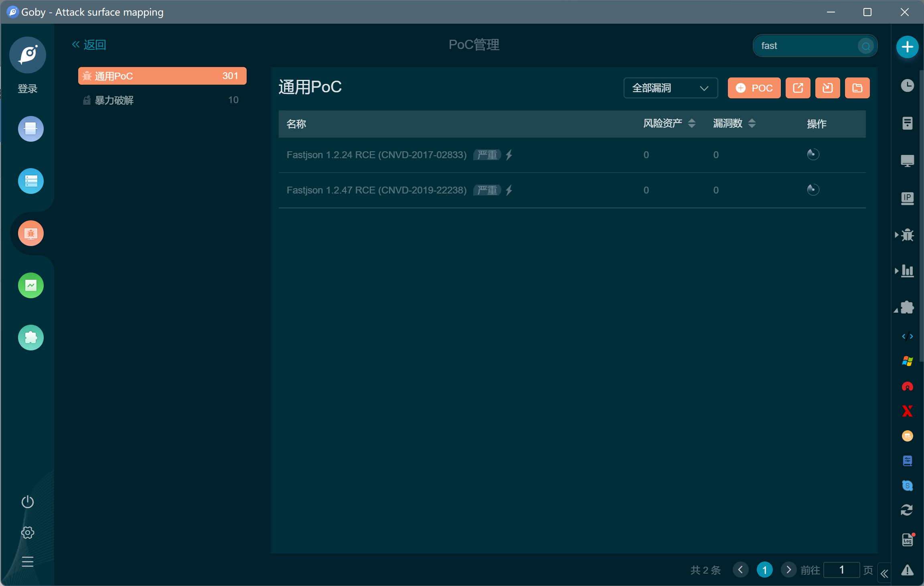The width and height of the screenshot is (924, 586).
Task: Open the code brackets plugin icon
Action: point(908,336)
